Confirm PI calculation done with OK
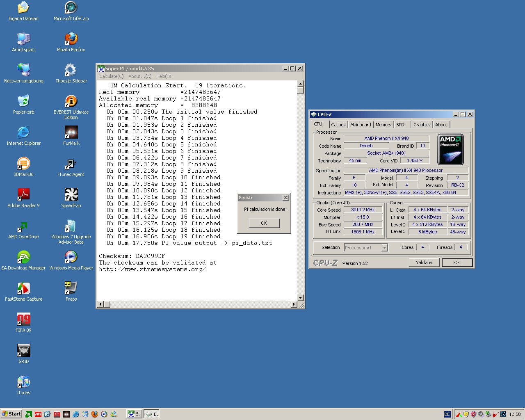The image size is (525, 420). [264, 223]
